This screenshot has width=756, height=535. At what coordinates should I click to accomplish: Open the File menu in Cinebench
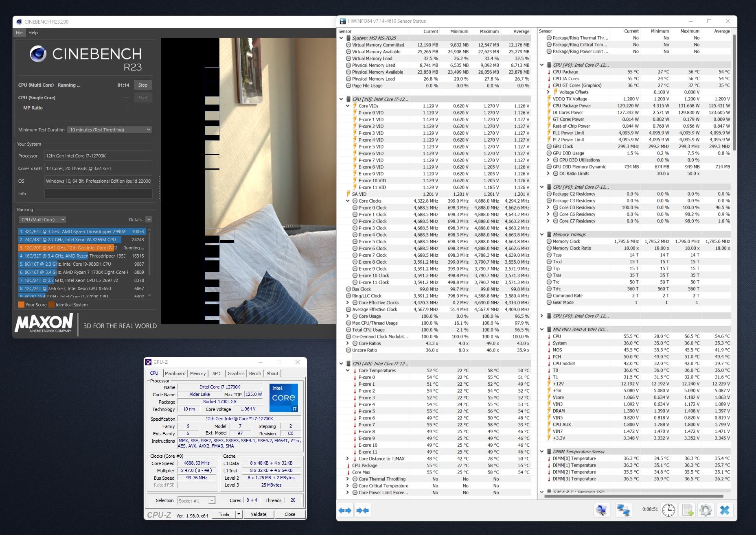pyautogui.click(x=19, y=33)
